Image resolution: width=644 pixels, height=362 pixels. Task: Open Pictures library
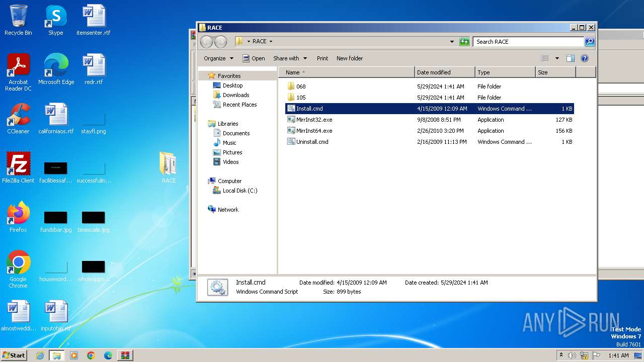tap(232, 152)
